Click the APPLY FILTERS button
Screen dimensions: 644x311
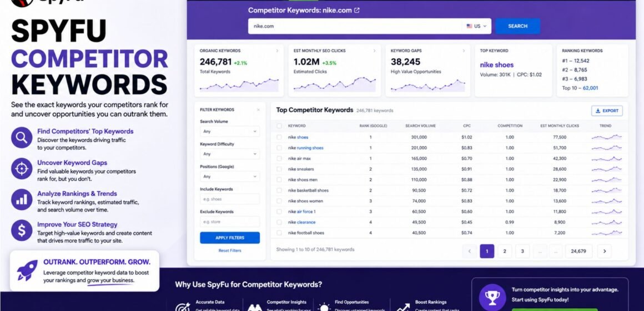coord(230,238)
